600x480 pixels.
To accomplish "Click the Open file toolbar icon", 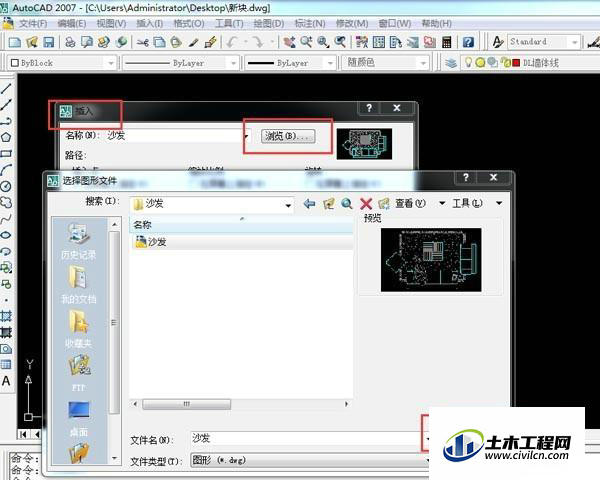I will [x=32, y=42].
